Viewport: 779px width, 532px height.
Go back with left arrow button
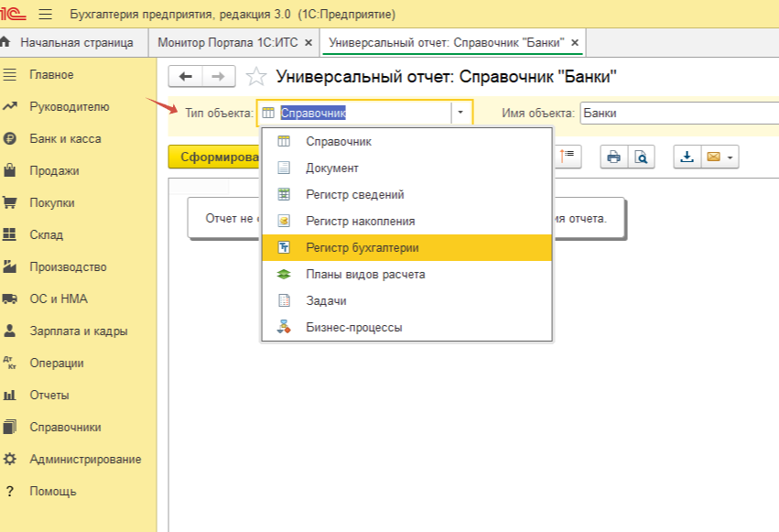[185, 77]
